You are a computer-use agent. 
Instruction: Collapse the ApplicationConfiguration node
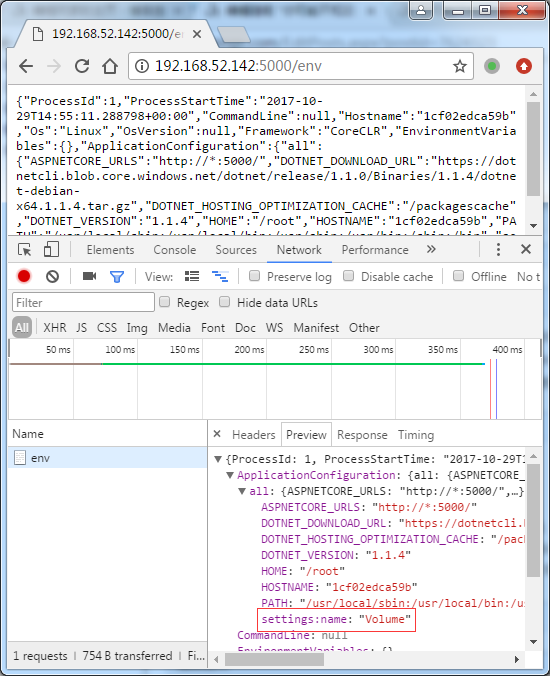230,475
